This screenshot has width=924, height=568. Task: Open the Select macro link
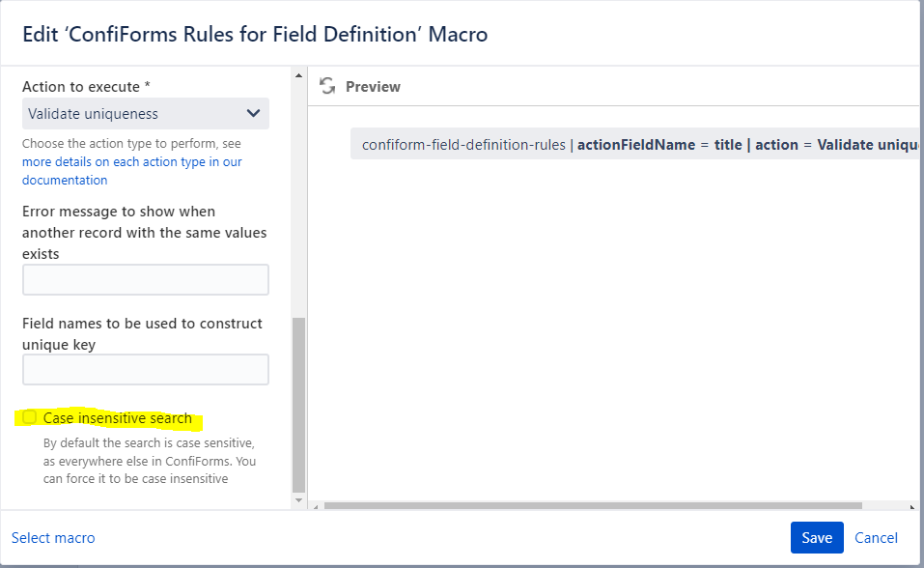tap(53, 538)
